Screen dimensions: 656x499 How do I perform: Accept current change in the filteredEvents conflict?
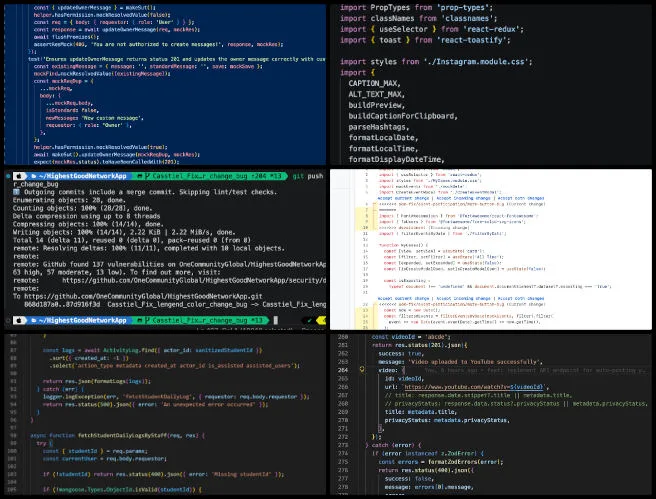405,299
